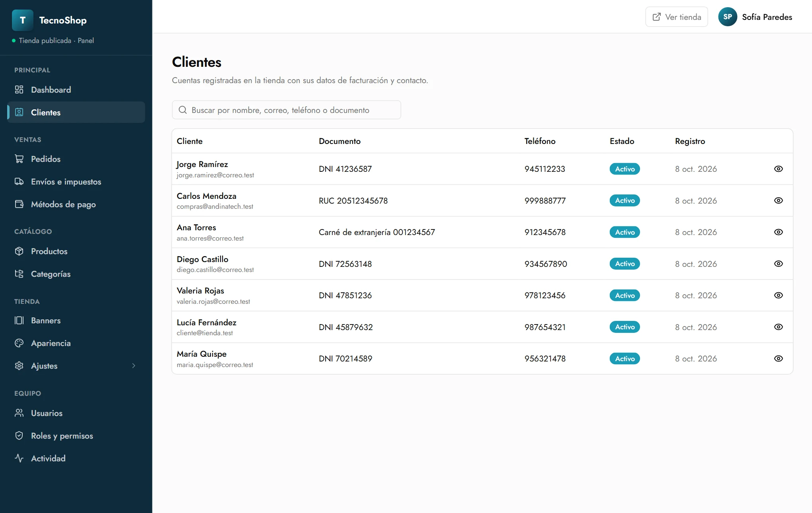Open Sofía Paredes user name

click(x=767, y=17)
